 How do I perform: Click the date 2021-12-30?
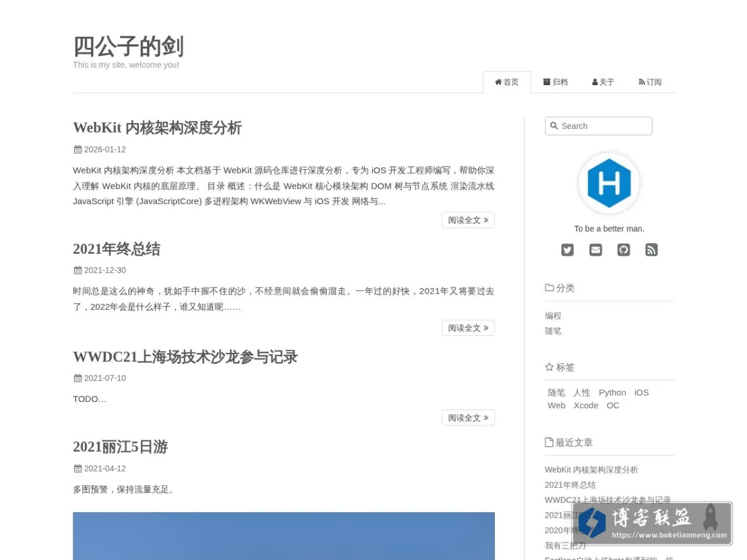tap(105, 270)
